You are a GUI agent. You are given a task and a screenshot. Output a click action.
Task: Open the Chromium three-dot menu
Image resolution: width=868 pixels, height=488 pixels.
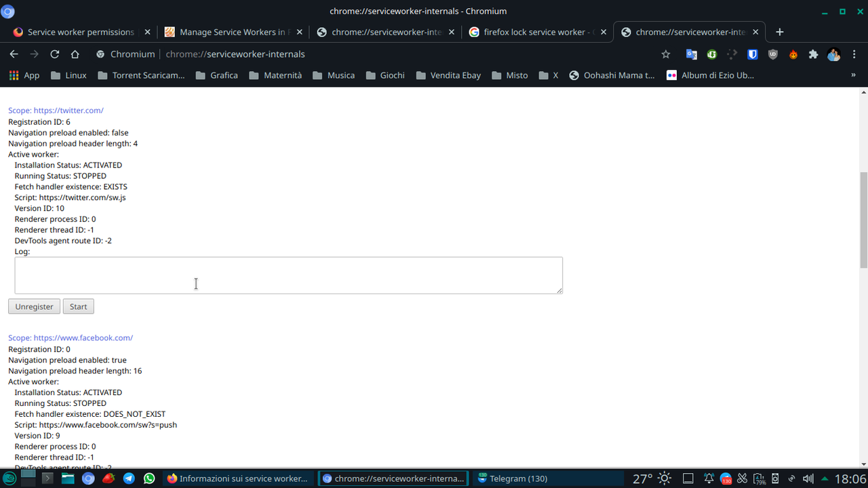[854, 54]
